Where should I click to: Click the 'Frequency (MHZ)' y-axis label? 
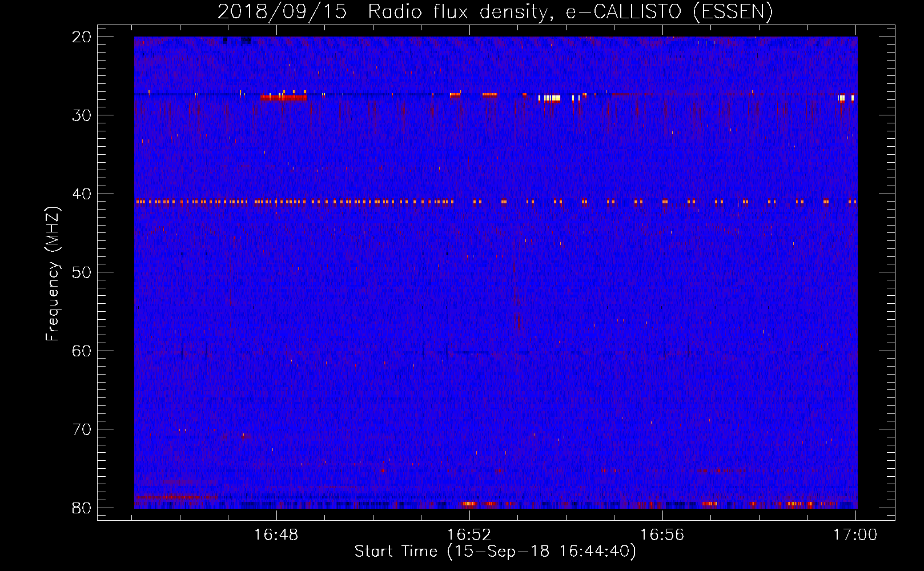(x=53, y=274)
